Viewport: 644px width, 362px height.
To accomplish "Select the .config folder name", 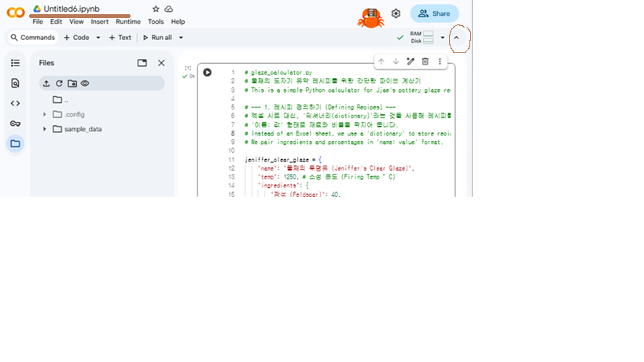I will coord(75,114).
